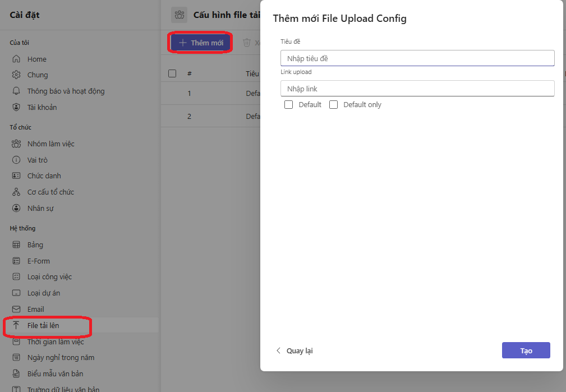Click the page header group icon
The width and height of the screenshot is (566, 392).
(x=180, y=15)
